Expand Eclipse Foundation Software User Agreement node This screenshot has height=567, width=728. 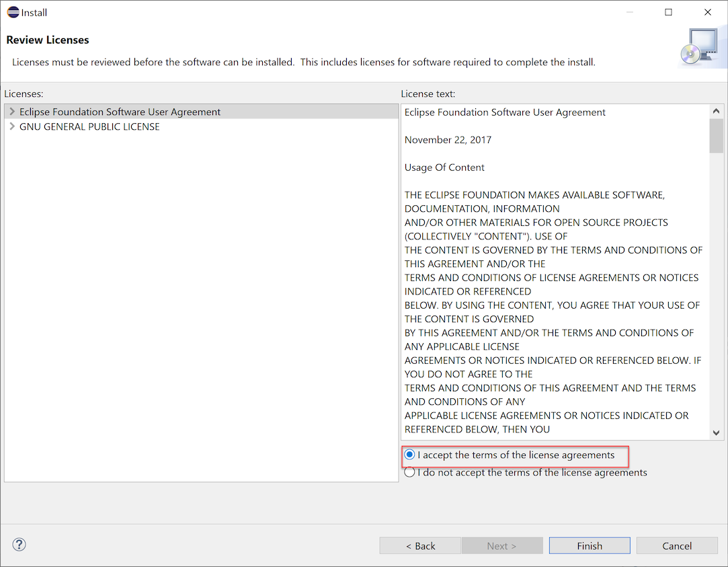pos(12,112)
